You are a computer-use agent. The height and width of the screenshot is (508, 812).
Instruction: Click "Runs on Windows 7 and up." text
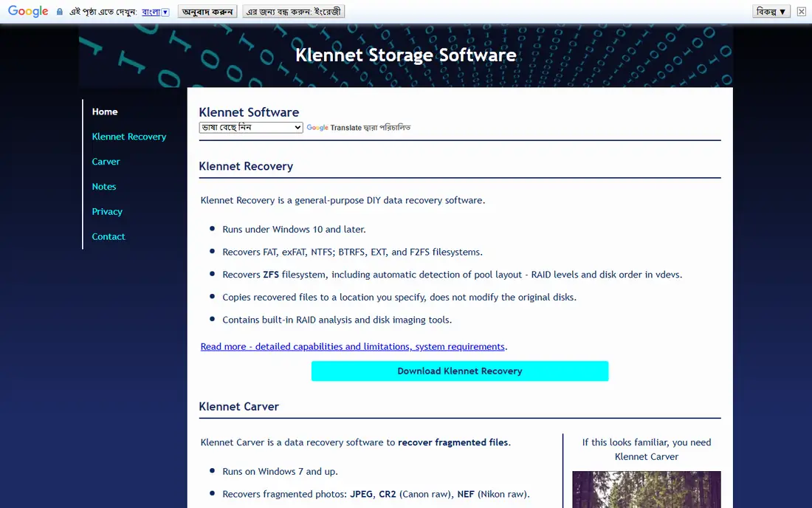pyautogui.click(x=281, y=471)
